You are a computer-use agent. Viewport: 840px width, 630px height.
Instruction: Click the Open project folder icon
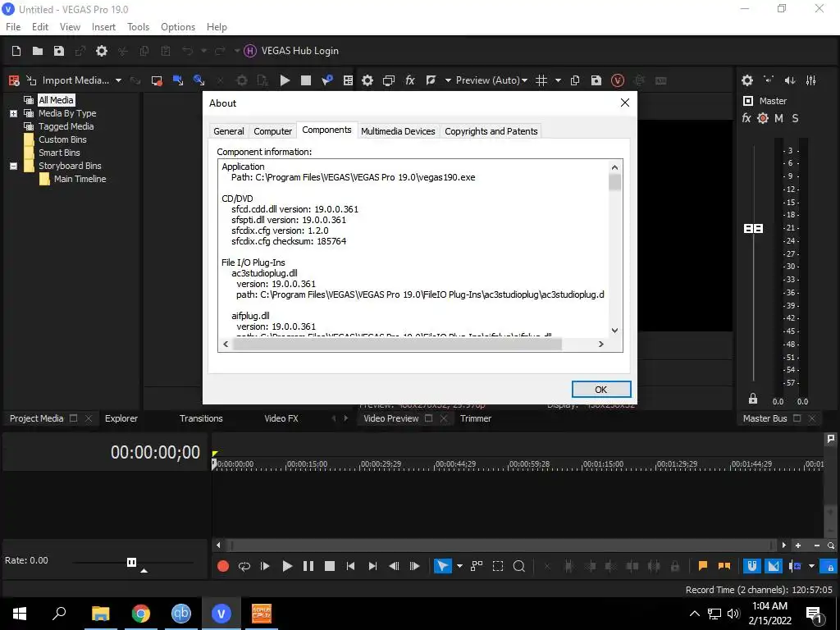[38, 51]
